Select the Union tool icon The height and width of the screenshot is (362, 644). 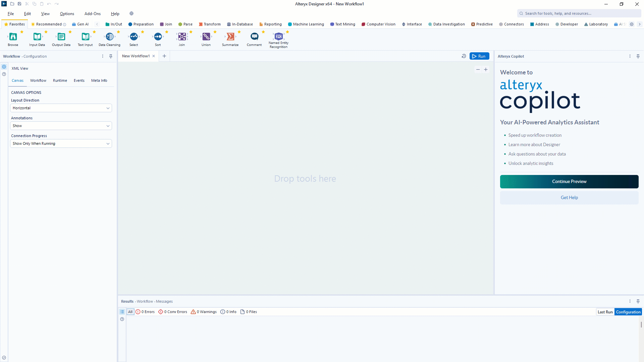(206, 37)
